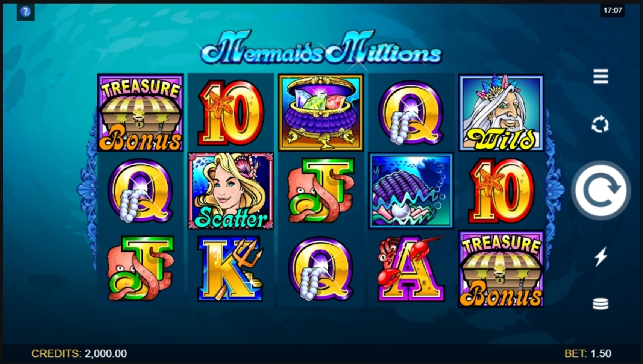
Task: Toggle the autoplay circular arrows icon
Action: tap(600, 124)
